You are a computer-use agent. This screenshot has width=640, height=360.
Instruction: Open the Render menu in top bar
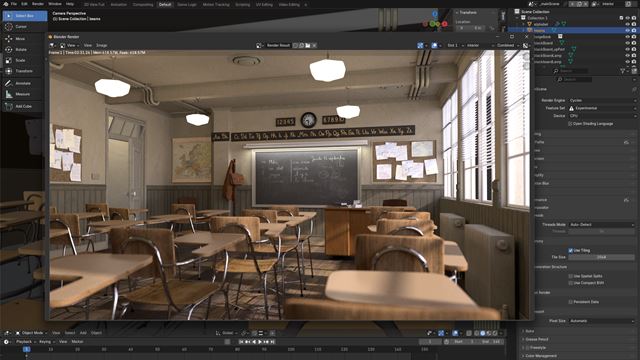tap(38, 4)
